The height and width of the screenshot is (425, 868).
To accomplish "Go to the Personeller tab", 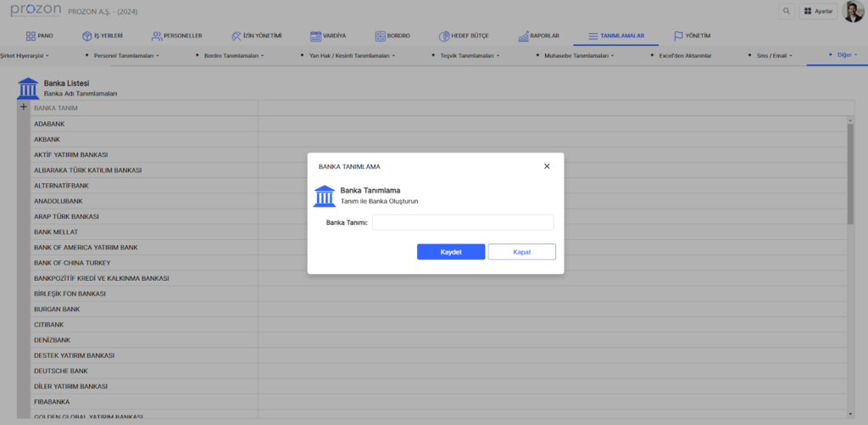I will tap(176, 36).
